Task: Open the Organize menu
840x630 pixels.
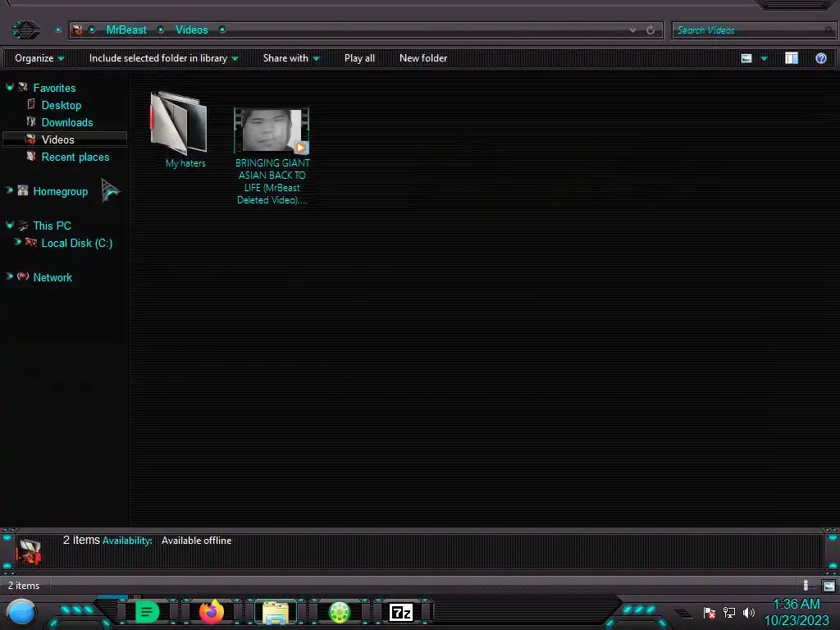Action: 39,58
